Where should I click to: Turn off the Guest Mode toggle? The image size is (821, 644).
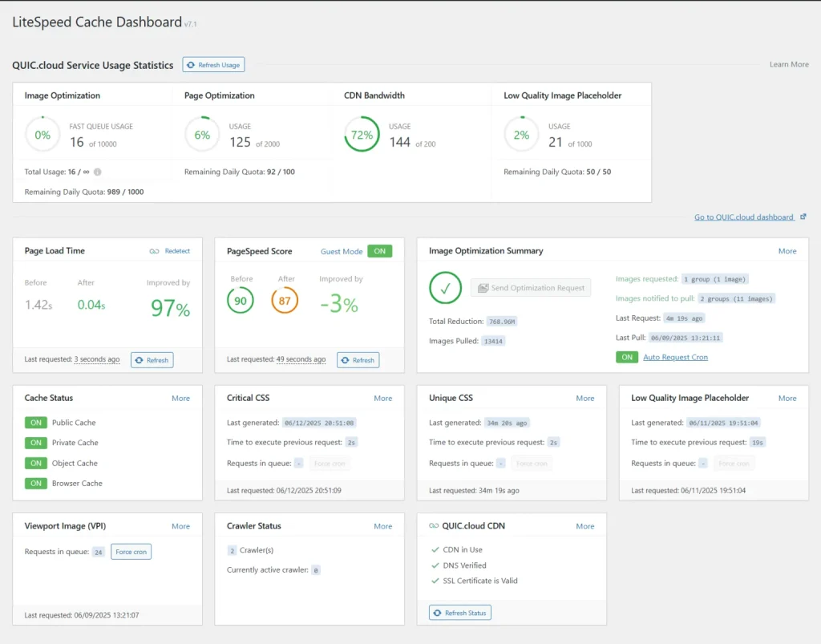[379, 251]
